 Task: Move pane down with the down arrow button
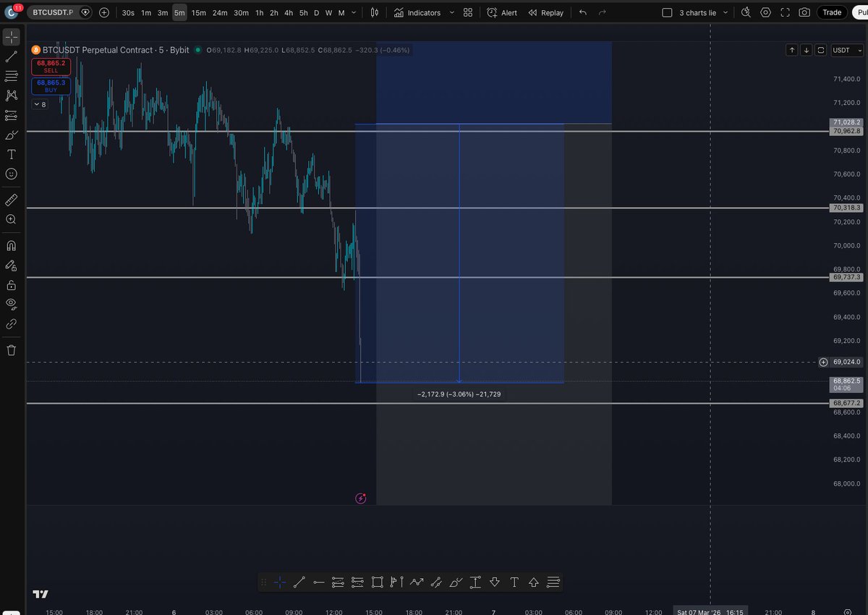[x=807, y=50]
